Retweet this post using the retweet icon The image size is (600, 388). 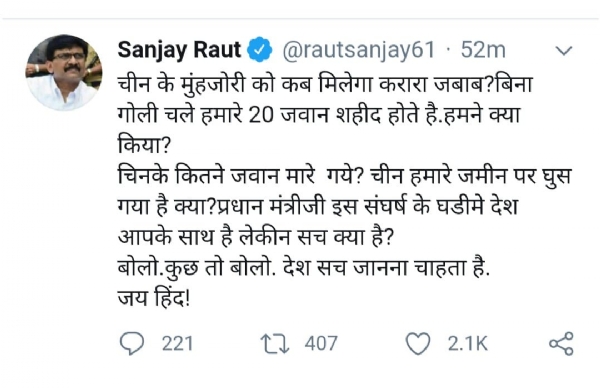pos(275,344)
